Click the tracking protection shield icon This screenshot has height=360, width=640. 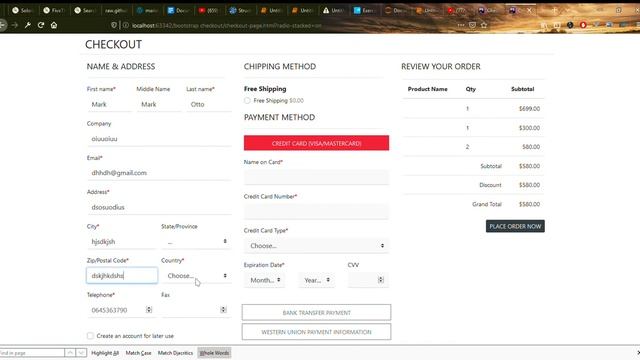click(x=114, y=25)
